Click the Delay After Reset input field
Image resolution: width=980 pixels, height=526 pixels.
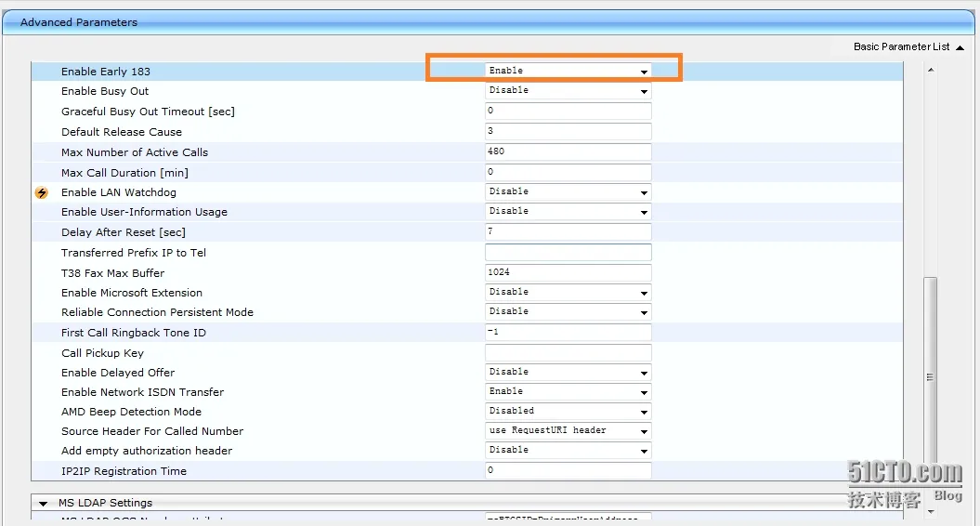click(568, 231)
